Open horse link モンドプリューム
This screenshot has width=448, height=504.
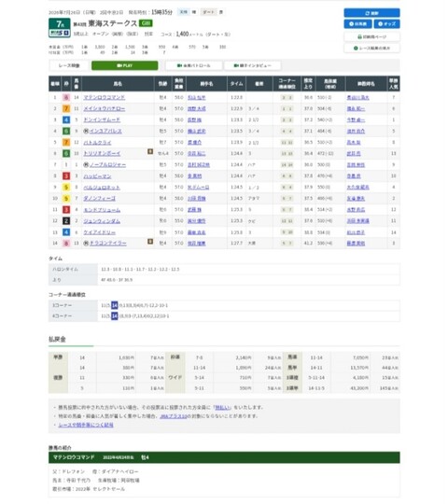pos(102,210)
